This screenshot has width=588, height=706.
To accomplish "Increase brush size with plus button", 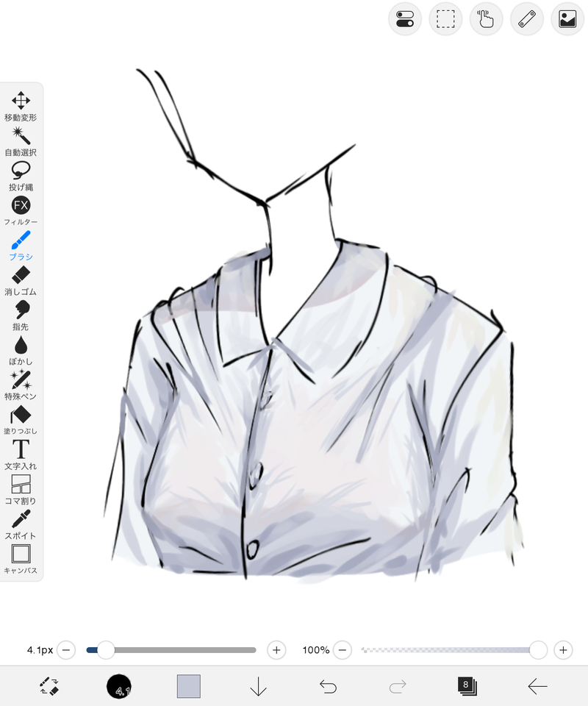I will [276, 650].
